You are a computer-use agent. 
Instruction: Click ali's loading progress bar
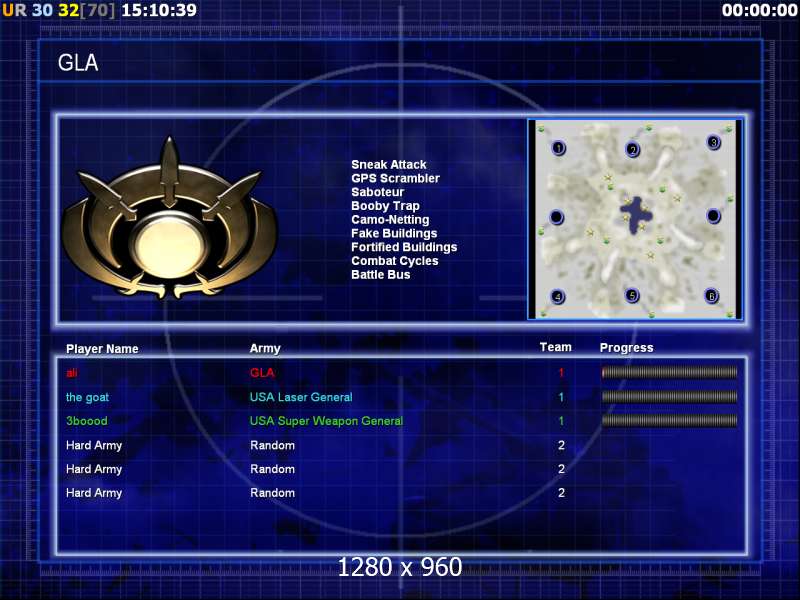point(669,372)
